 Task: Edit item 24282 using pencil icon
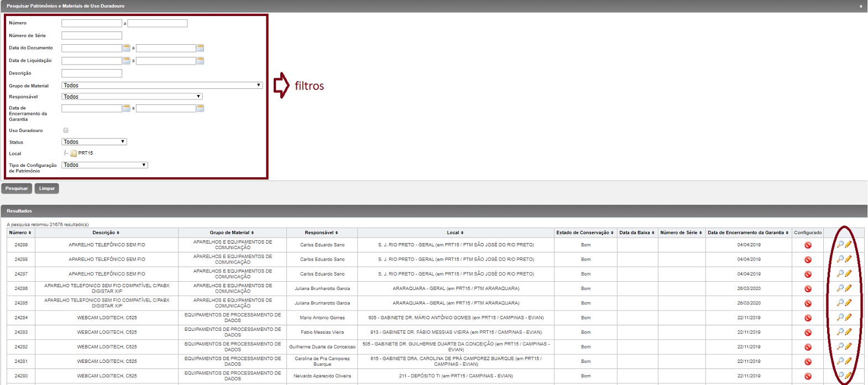tap(848, 346)
